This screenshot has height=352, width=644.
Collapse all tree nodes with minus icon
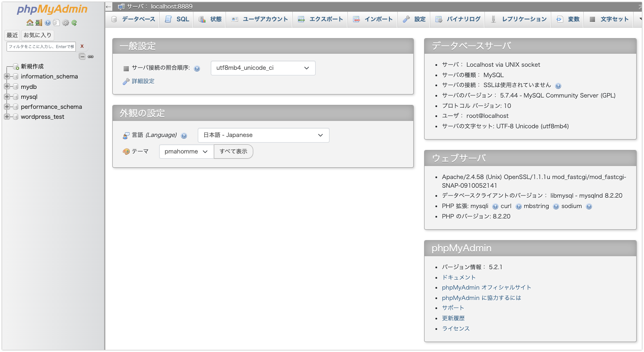82,56
